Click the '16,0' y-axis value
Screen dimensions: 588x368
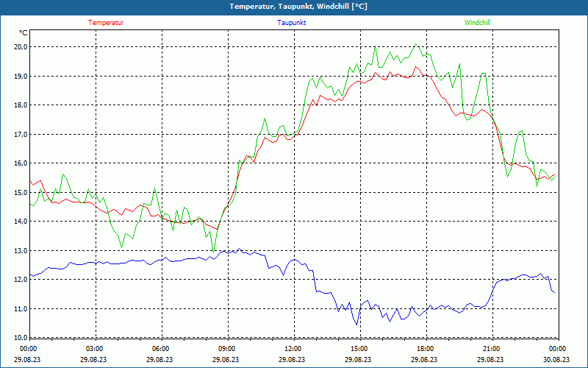click(x=21, y=163)
